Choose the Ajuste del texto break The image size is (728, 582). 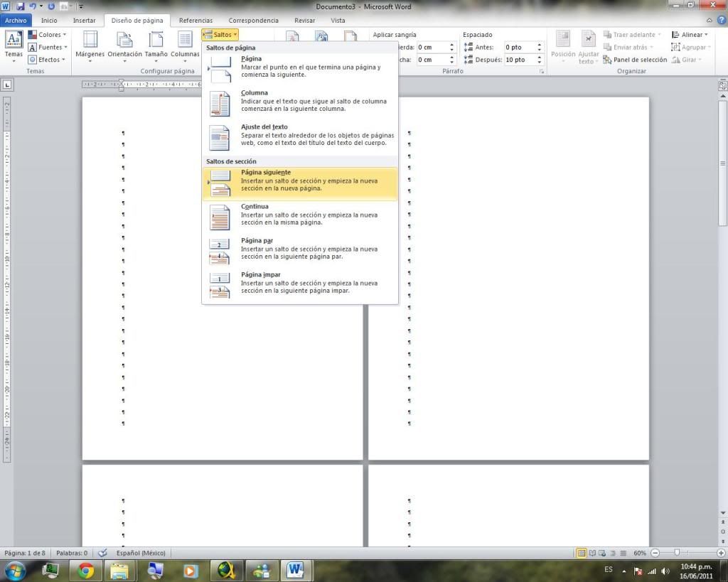(300, 138)
